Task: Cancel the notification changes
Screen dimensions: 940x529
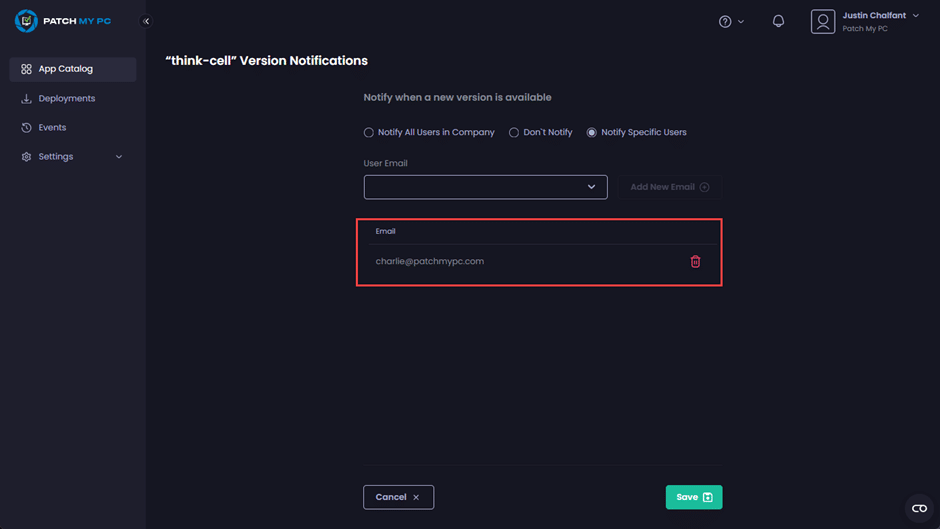Action: [x=398, y=497]
